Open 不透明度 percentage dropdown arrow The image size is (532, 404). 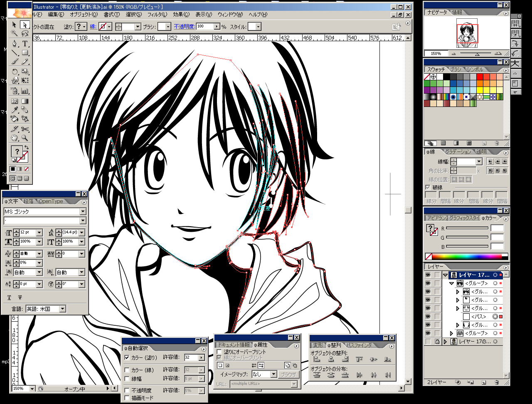pyautogui.click(x=217, y=27)
